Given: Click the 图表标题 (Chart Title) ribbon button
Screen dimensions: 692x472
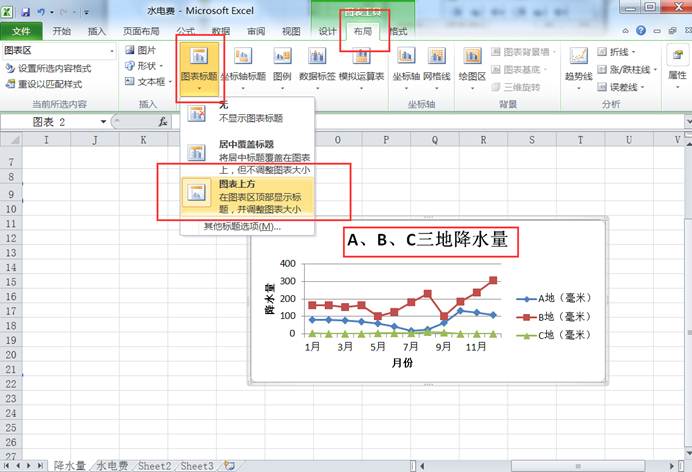Looking at the screenshot, I should (201, 64).
